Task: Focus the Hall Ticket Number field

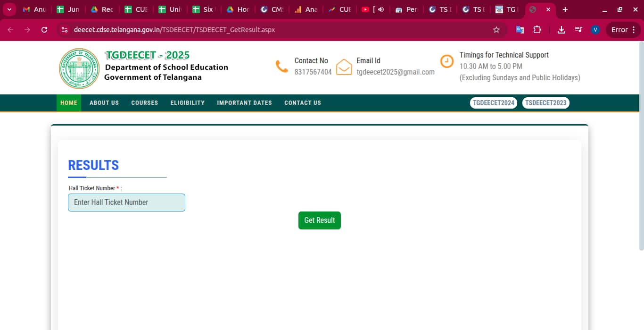Action: [x=126, y=203]
